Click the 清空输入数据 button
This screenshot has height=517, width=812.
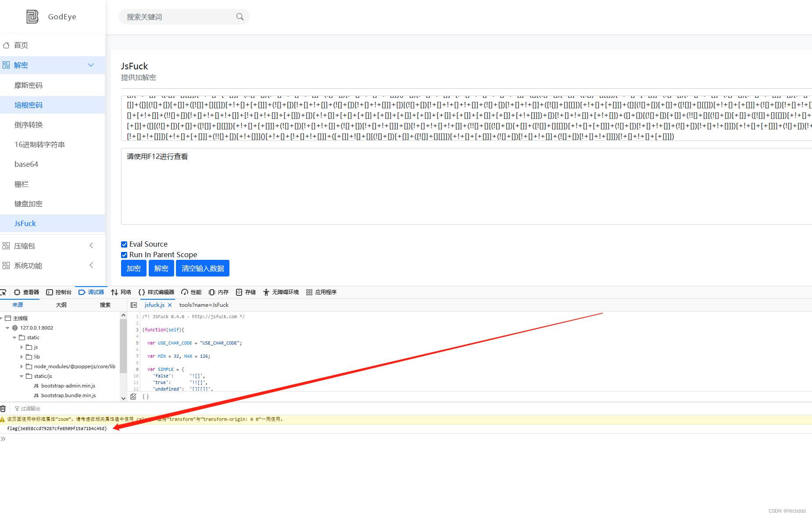[x=203, y=268]
